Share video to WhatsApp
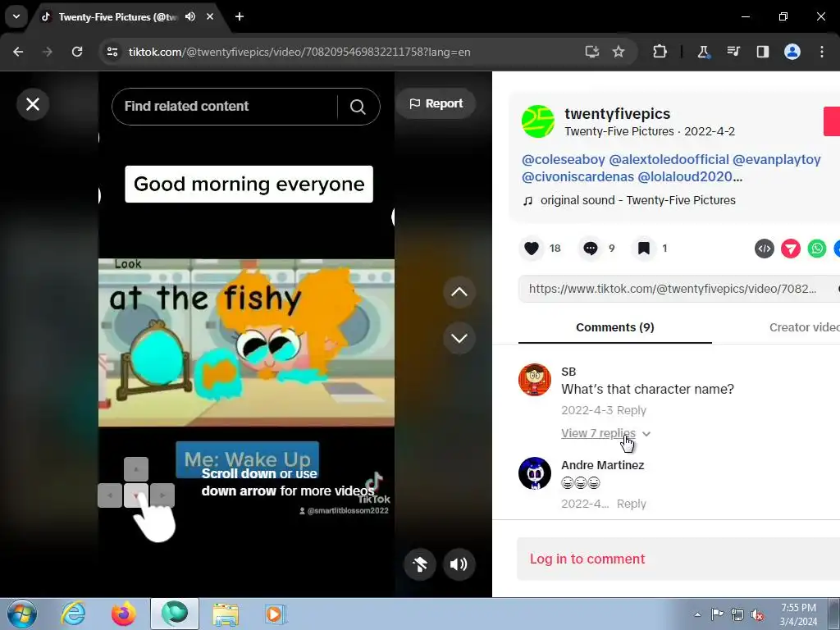The width and height of the screenshot is (840, 630). pos(817,249)
